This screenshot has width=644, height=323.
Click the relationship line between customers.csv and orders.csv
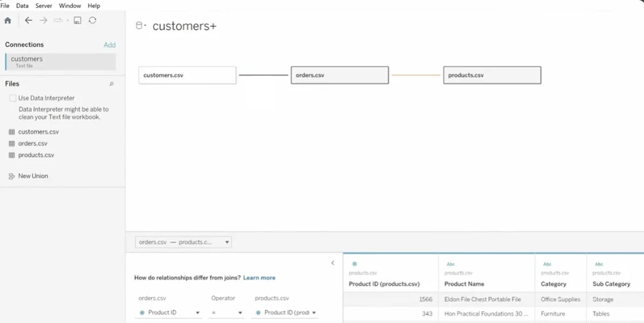coord(264,75)
